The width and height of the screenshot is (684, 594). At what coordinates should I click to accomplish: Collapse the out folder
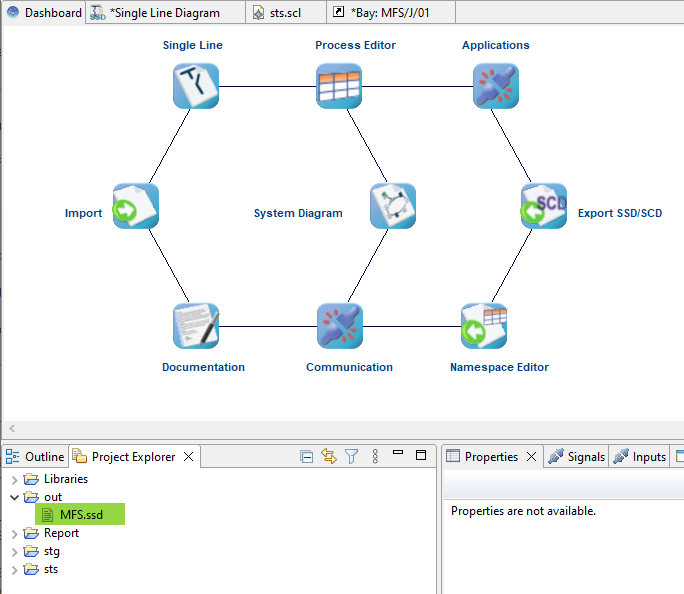coord(14,497)
